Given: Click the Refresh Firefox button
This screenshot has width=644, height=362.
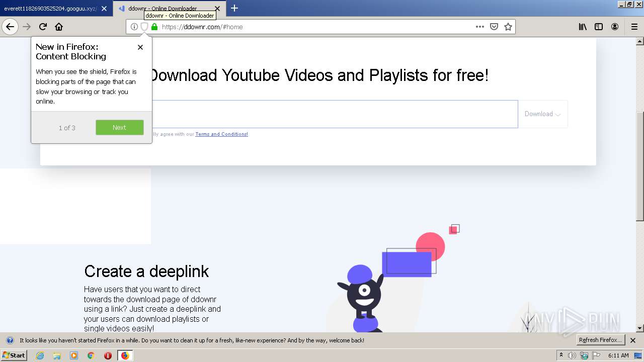Looking at the screenshot, I should 600,340.
